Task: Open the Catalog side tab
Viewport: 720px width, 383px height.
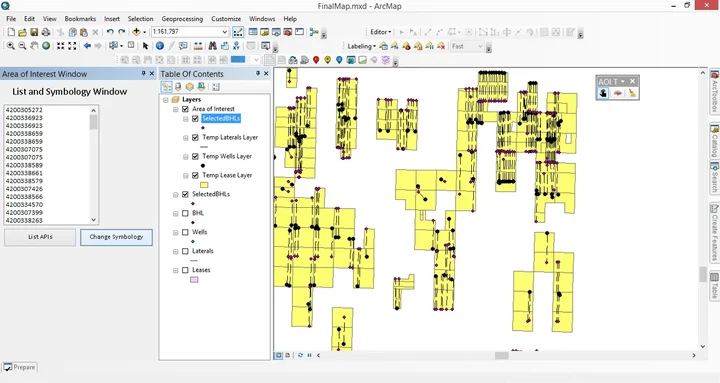Action: tap(714, 141)
